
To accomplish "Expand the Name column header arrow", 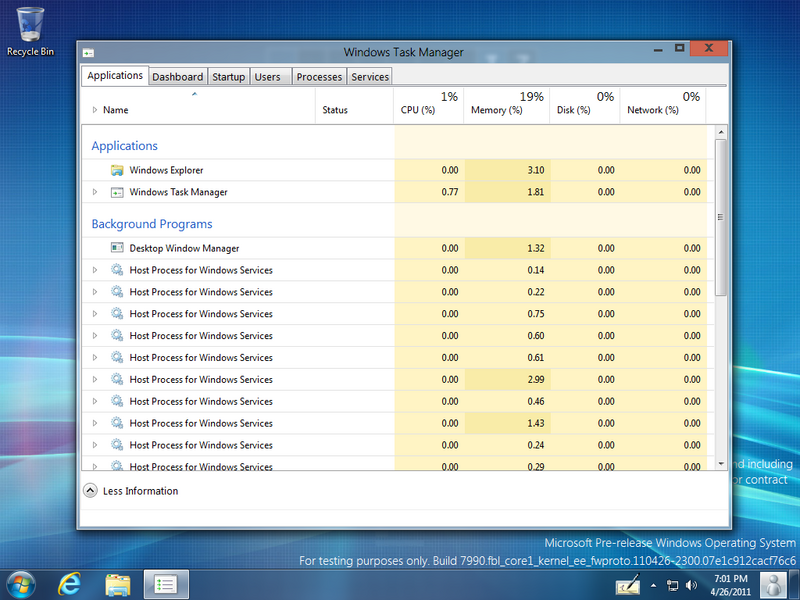I will click(95, 110).
